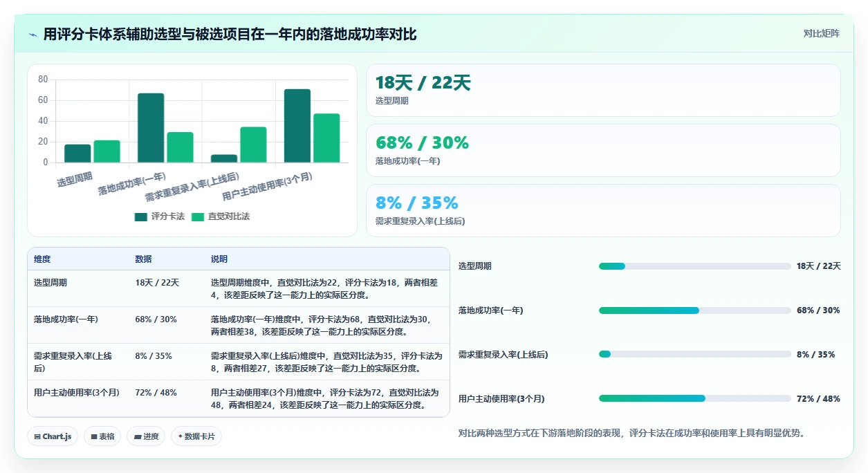This screenshot has width=868, height=473.
Task: Toggle the 评分卡法 legend swatch
Action: 141,217
